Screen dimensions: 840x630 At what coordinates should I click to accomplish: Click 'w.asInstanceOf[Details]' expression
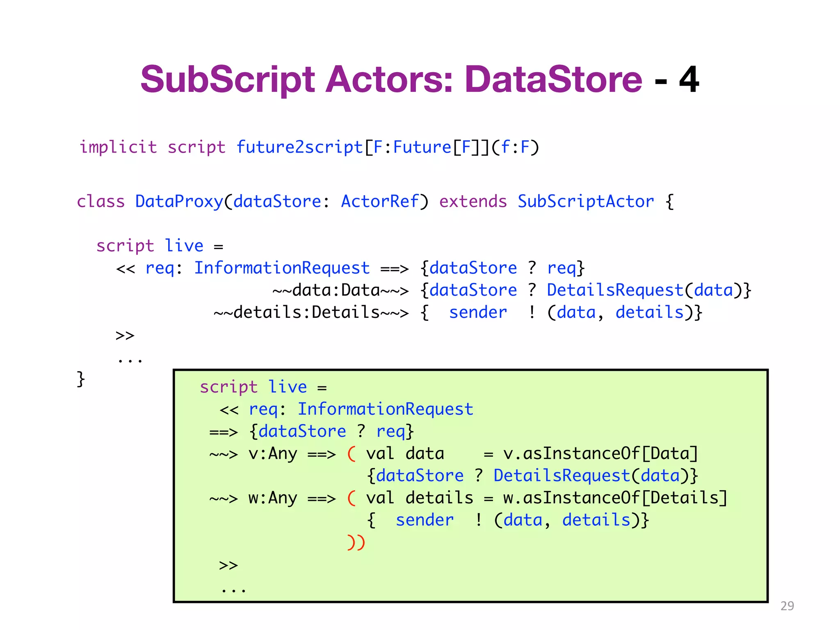(x=615, y=498)
